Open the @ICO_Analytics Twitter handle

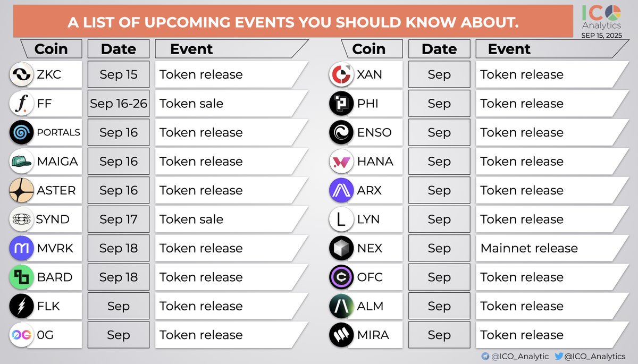point(595,357)
